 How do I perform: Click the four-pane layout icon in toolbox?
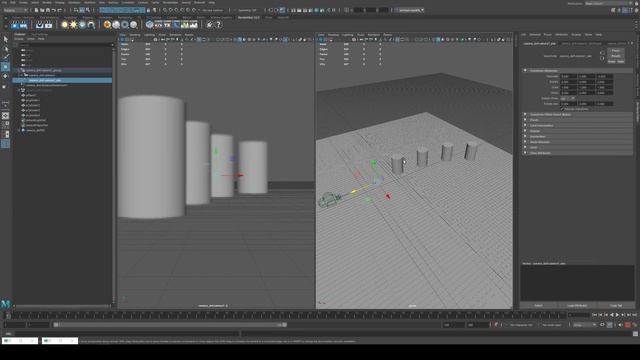click(x=5, y=125)
